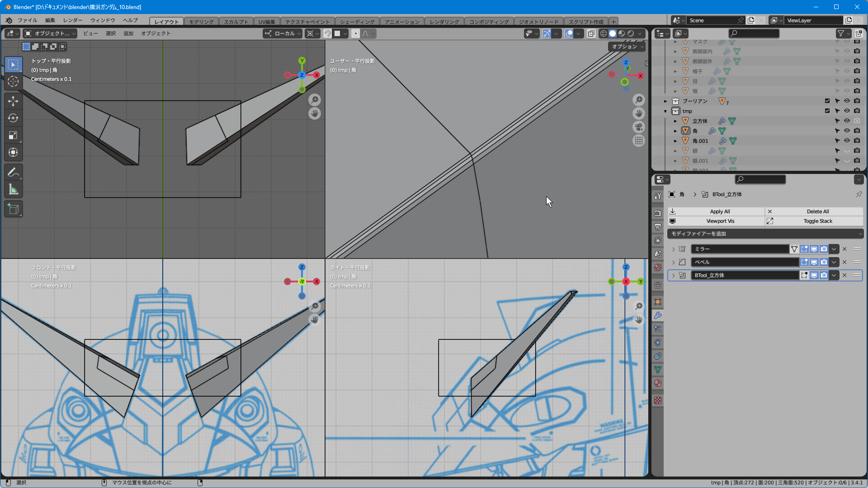
Task: Select the 3D Cursor tool
Action: (13, 81)
